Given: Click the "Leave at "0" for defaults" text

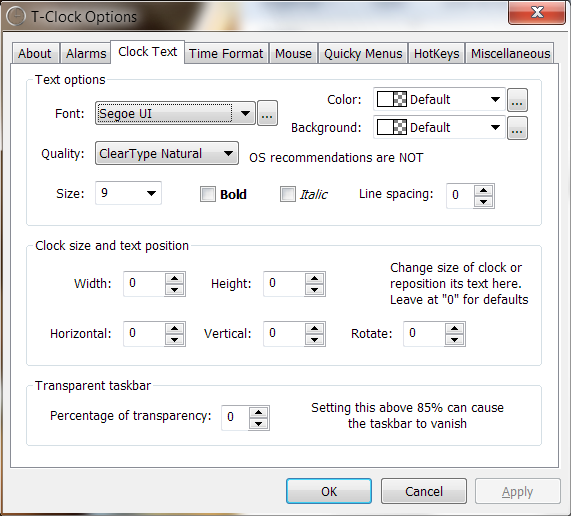Looking at the screenshot, I should pos(459,300).
